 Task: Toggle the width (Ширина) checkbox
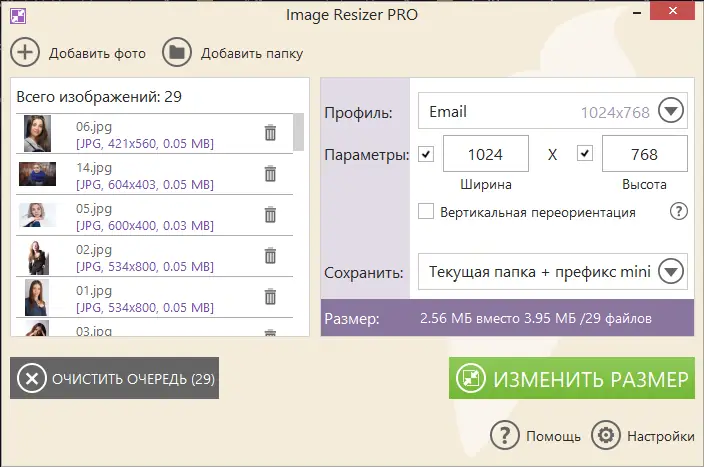click(x=427, y=154)
